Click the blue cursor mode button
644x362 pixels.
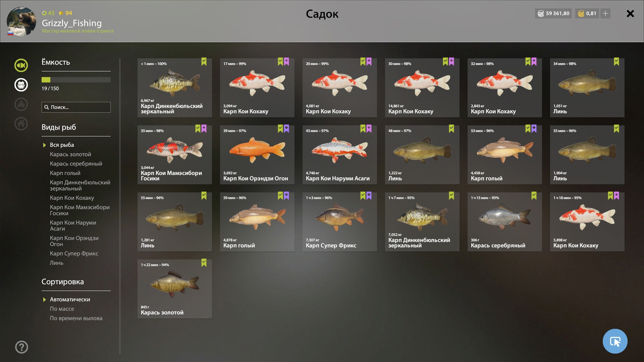tap(615, 341)
